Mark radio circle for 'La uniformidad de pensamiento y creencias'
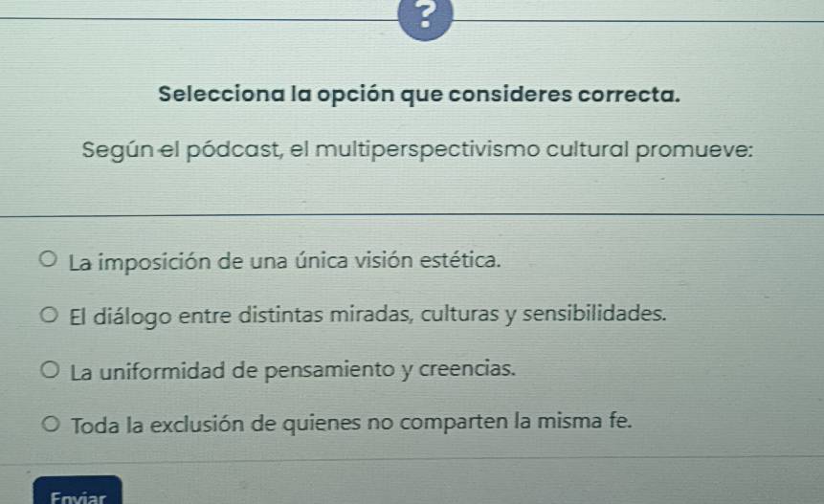 pyautogui.click(x=50, y=369)
